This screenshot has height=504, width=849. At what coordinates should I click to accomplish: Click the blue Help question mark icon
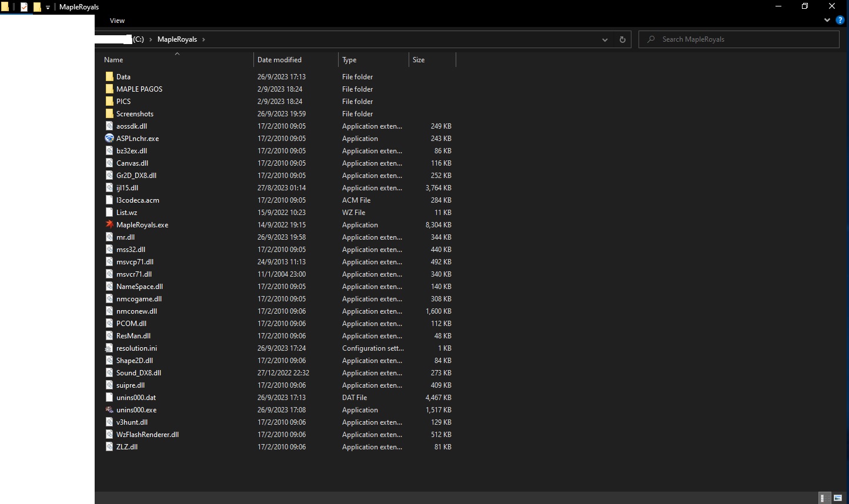pos(840,20)
